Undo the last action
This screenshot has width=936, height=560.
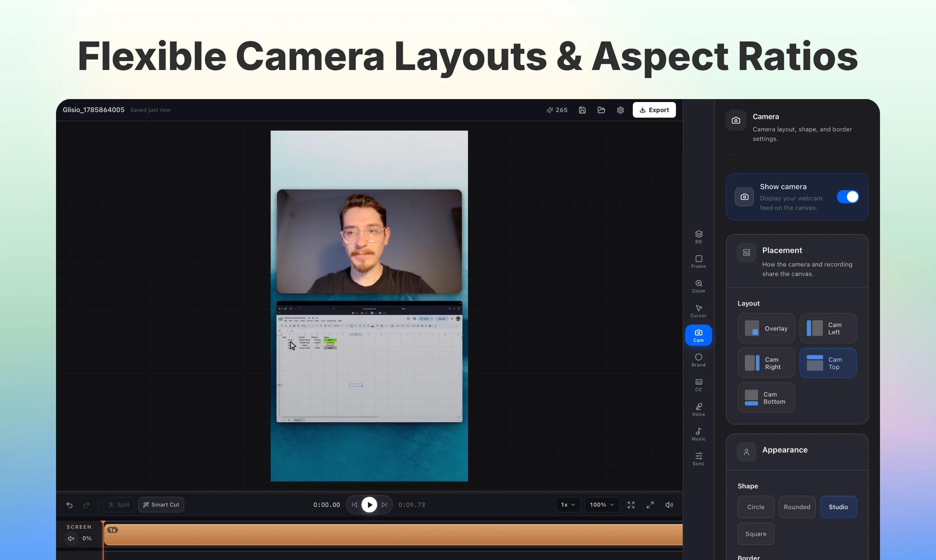click(x=69, y=504)
